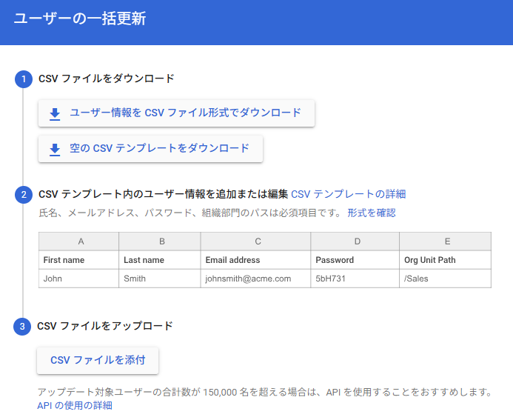Select the 5bH731 password sample cell
The image size is (513, 420).
click(355, 279)
